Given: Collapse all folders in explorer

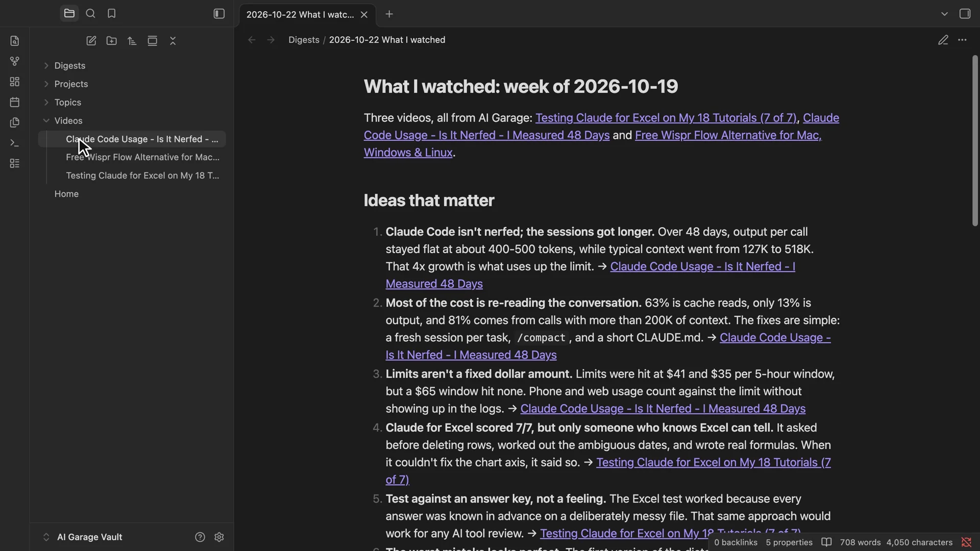Looking at the screenshot, I should click(173, 41).
